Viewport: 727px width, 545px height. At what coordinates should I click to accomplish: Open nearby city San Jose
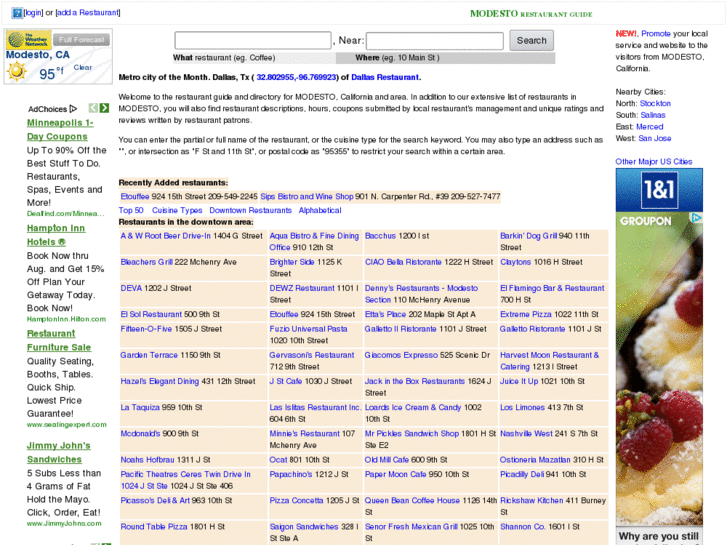[655, 138]
